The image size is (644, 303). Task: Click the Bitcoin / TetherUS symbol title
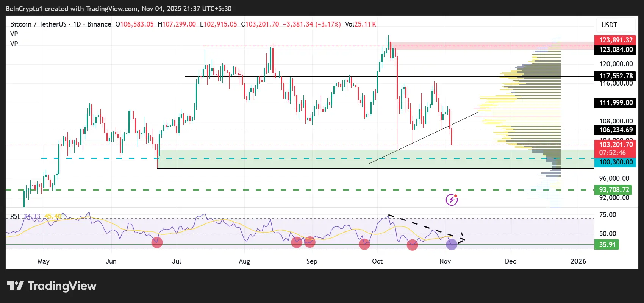[38, 24]
